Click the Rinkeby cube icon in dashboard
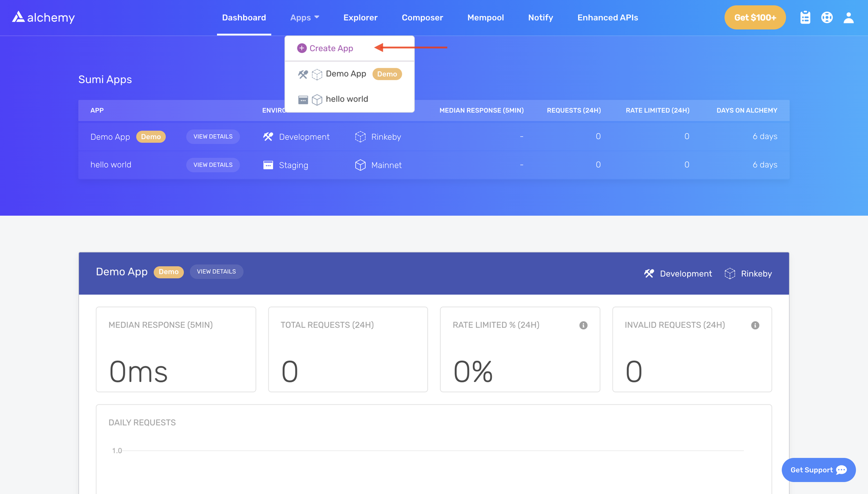This screenshot has height=494, width=868. click(x=729, y=273)
